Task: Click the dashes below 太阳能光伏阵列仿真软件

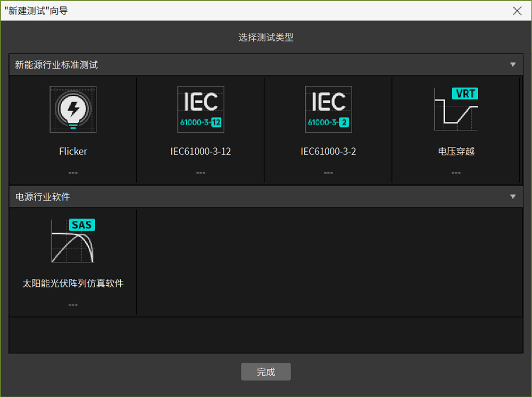Action: click(73, 305)
